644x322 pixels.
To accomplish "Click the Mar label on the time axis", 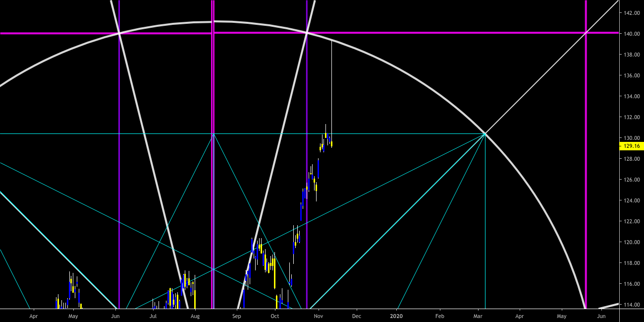I will click(478, 316).
